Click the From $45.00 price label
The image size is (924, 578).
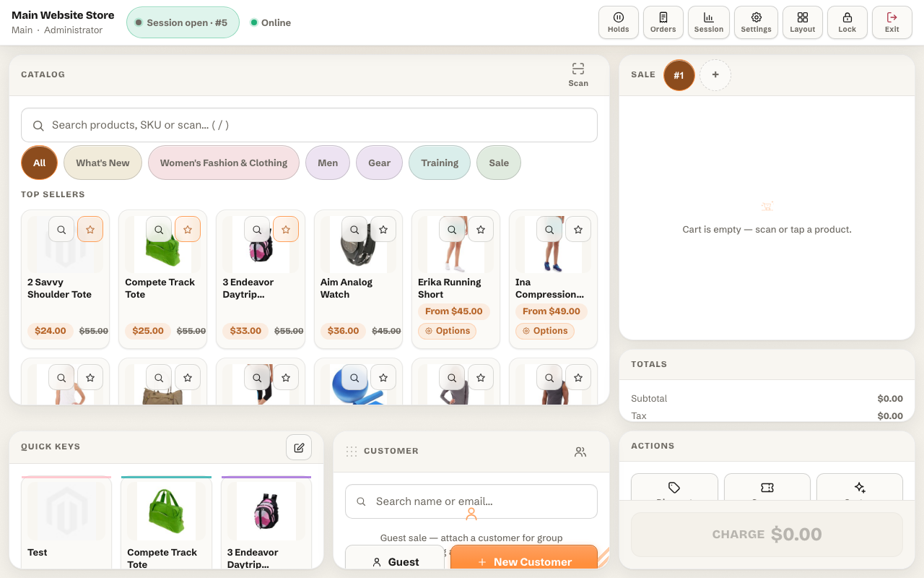point(454,311)
